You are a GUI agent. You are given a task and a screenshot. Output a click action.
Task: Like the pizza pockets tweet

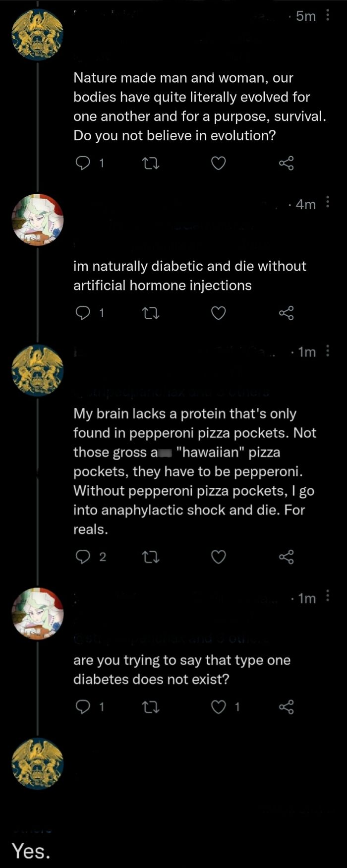tap(218, 556)
